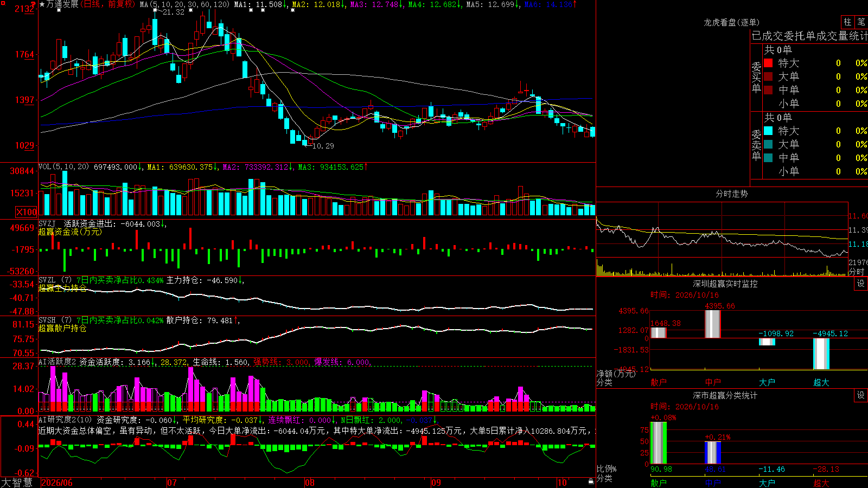
Task: Click the 2026/06 date axis marker
Action: click(57, 483)
